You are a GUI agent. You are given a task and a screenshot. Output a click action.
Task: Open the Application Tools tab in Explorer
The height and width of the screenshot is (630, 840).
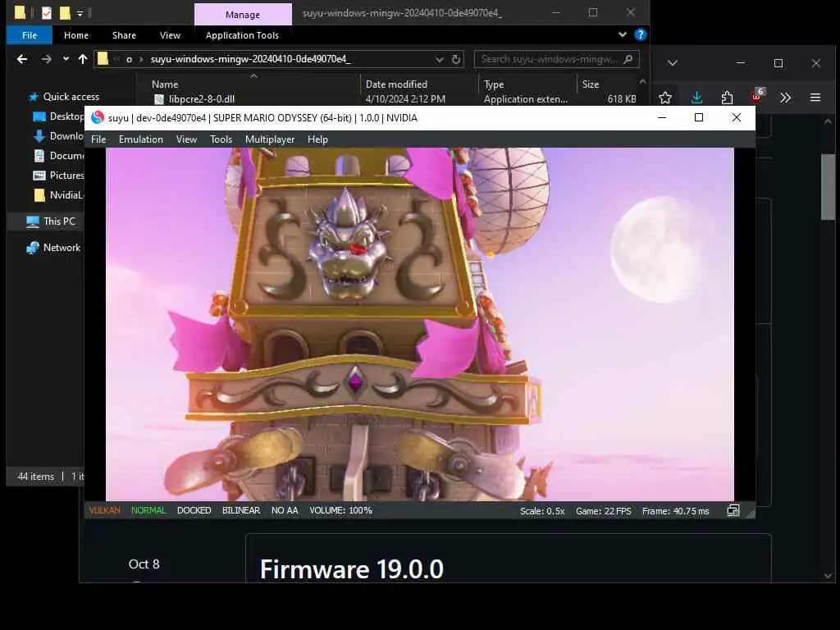click(242, 35)
